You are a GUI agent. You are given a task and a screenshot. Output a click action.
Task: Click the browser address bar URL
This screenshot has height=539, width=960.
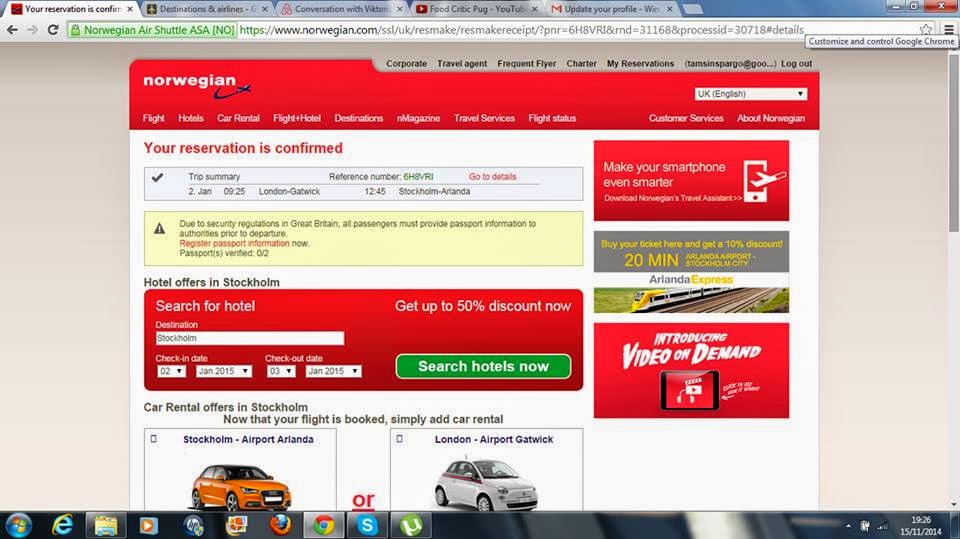[x=521, y=29]
